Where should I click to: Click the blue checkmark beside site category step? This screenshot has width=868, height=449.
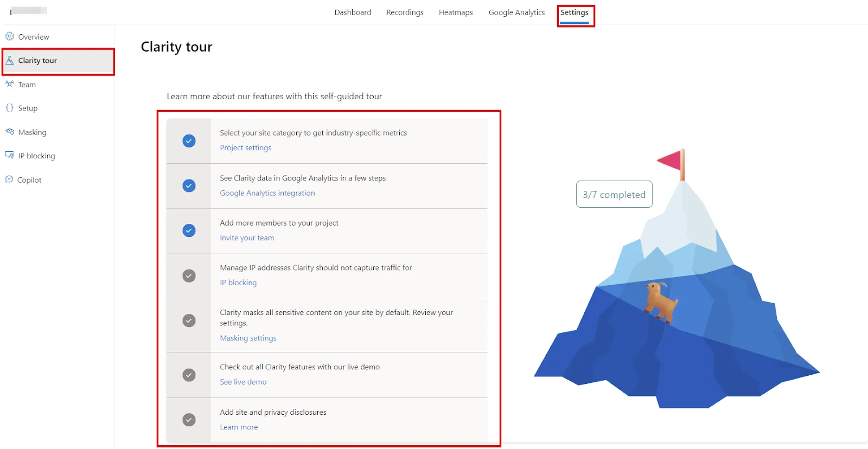tap(189, 141)
